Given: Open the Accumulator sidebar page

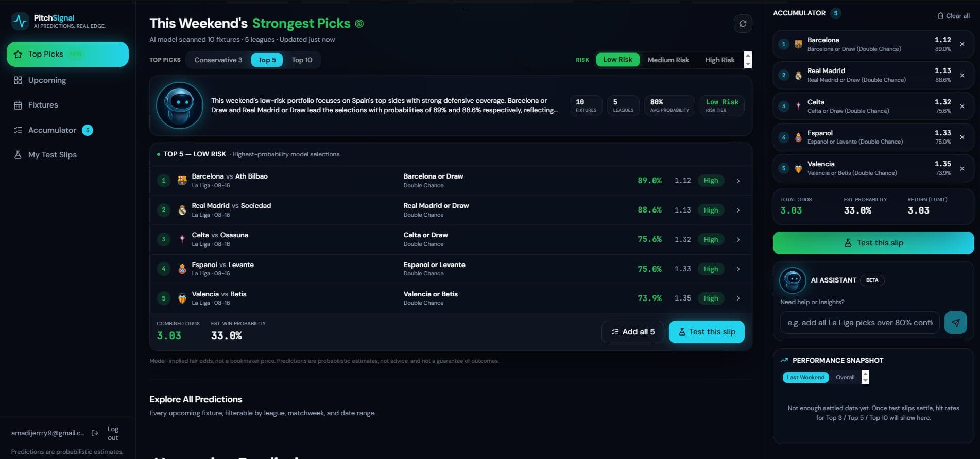Looking at the screenshot, I should click(67, 130).
